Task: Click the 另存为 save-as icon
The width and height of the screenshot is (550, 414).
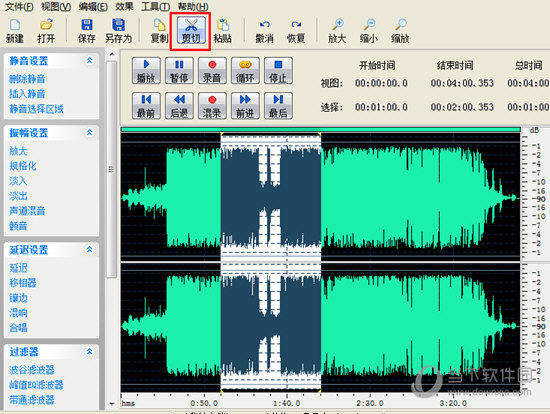Action: (119, 31)
